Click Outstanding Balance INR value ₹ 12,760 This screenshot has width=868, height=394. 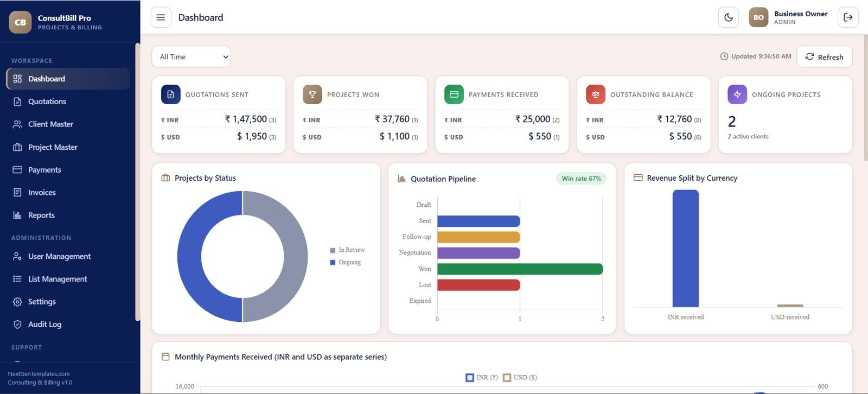click(x=674, y=119)
